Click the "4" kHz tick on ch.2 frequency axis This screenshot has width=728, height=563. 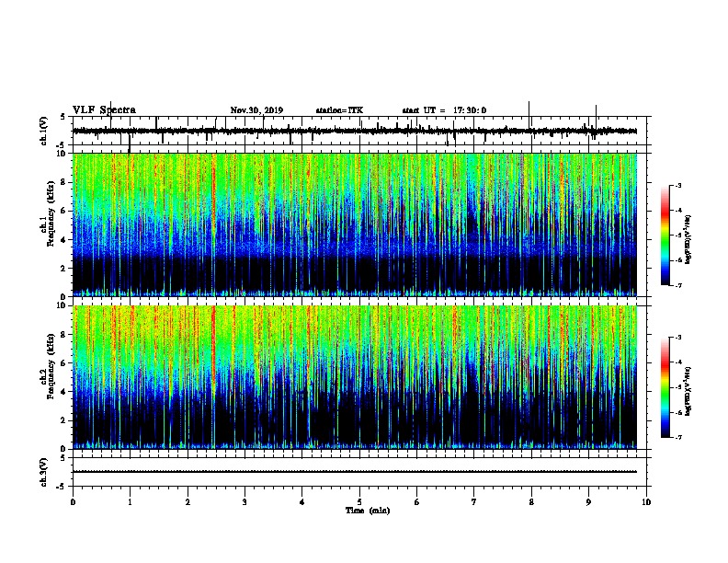(63, 392)
